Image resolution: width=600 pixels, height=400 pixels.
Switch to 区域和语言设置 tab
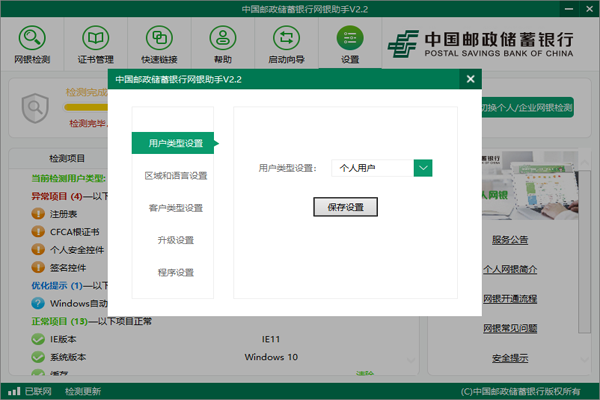pyautogui.click(x=175, y=175)
